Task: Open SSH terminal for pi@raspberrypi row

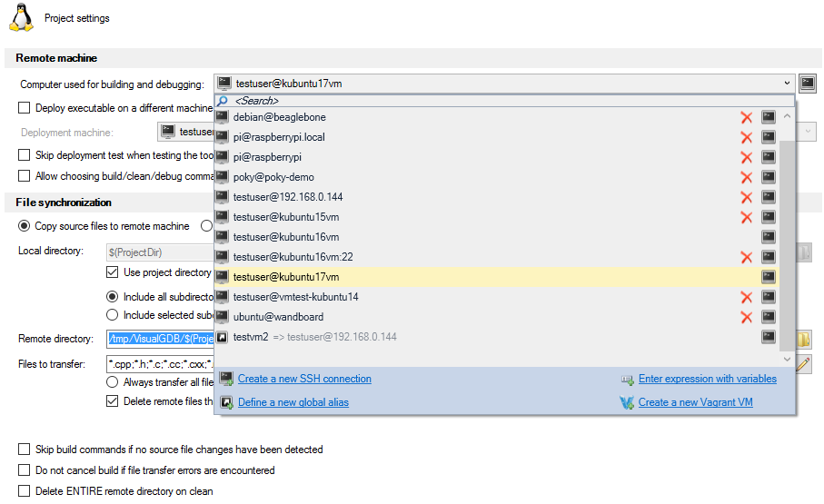Action: 769,156
